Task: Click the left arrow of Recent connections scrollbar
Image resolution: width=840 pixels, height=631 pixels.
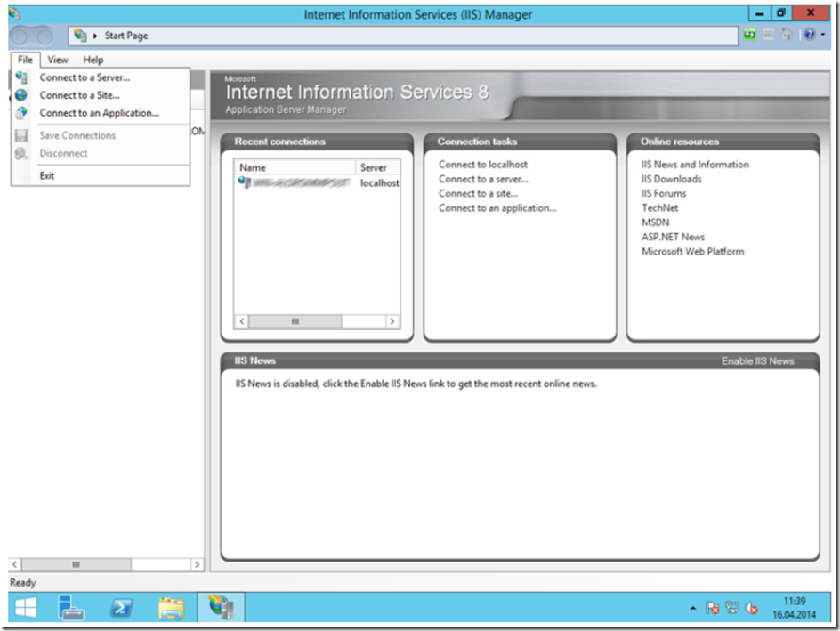Action: pyautogui.click(x=242, y=321)
